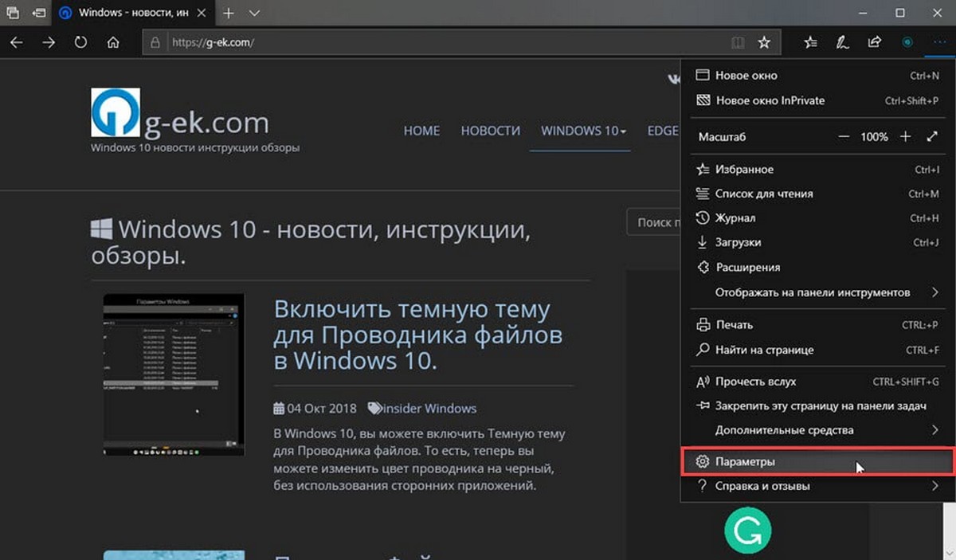The image size is (956, 560).
Task: Open a new tab with plus icon
Action: click(x=229, y=13)
